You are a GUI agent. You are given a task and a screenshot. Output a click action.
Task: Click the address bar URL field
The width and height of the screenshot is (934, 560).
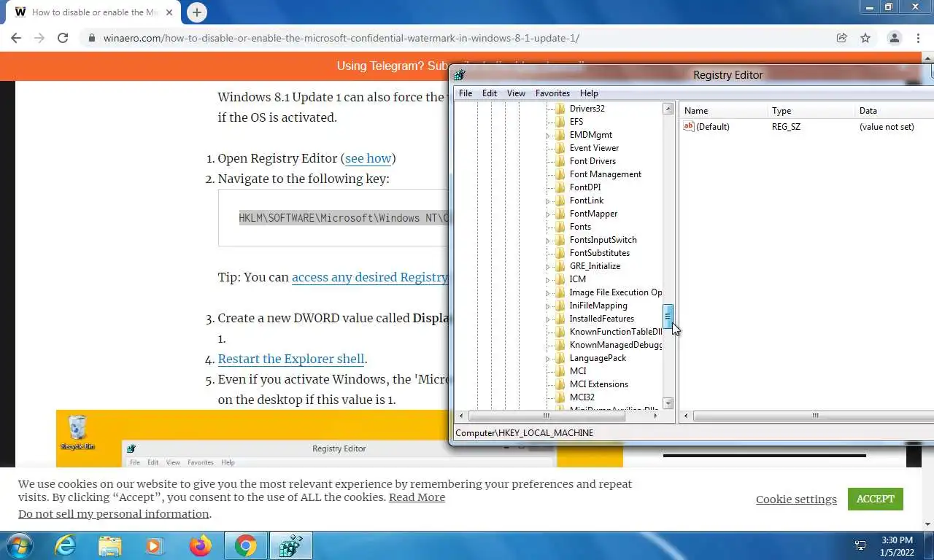tap(460, 38)
